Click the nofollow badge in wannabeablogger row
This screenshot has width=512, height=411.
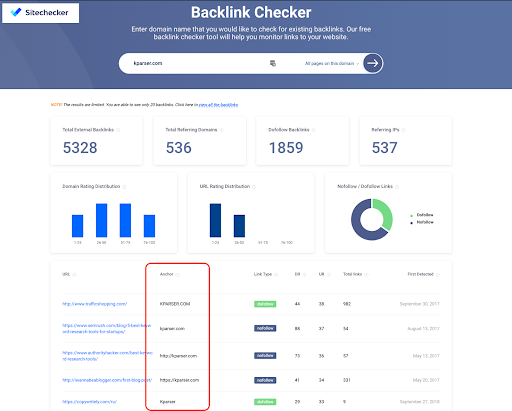pyautogui.click(x=265, y=380)
